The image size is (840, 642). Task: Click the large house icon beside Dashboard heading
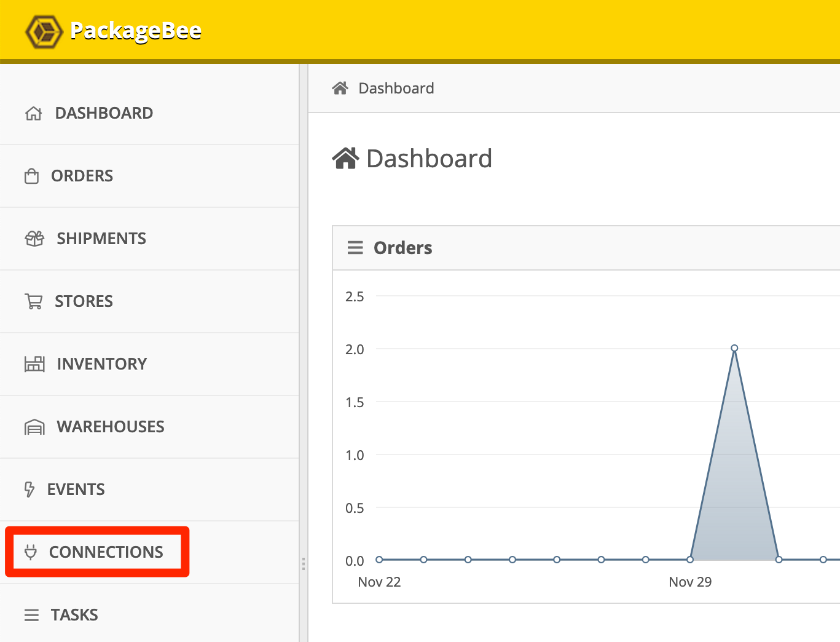[x=345, y=158]
